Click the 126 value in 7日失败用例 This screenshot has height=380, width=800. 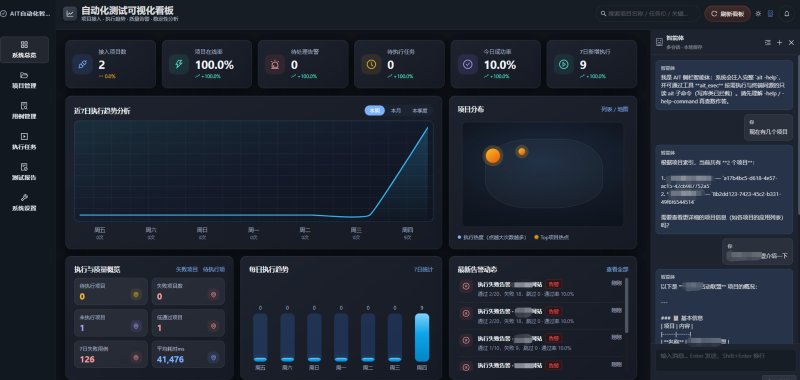tap(87, 360)
